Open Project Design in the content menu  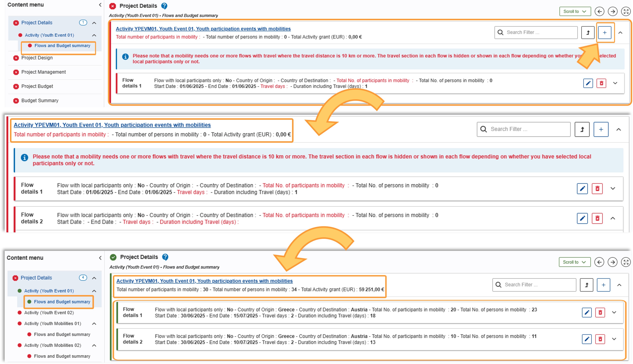[37, 58]
